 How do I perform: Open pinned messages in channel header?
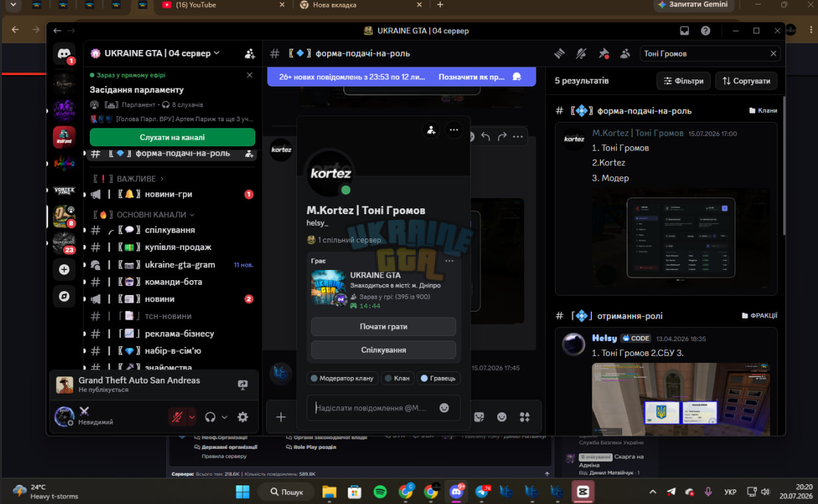pos(603,54)
